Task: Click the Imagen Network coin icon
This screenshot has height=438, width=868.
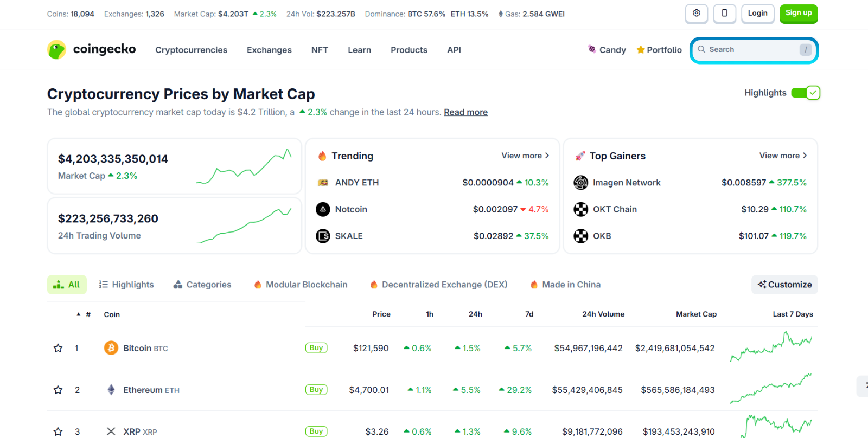Action: pos(580,183)
